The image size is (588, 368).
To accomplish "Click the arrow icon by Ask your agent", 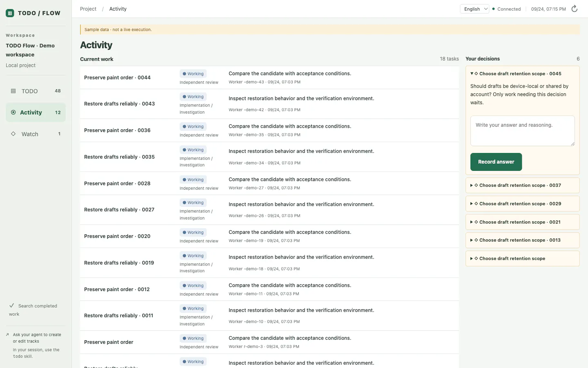I will tap(7, 334).
